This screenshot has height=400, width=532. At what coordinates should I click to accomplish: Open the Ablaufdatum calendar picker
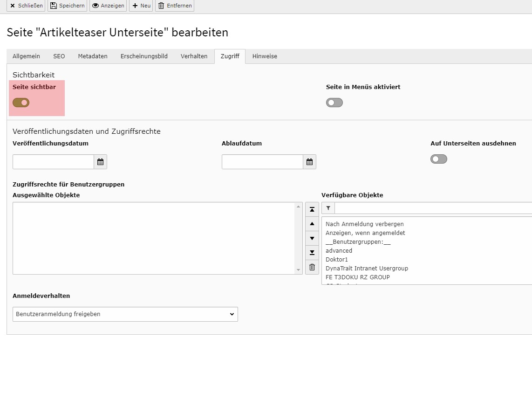(x=309, y=162)
